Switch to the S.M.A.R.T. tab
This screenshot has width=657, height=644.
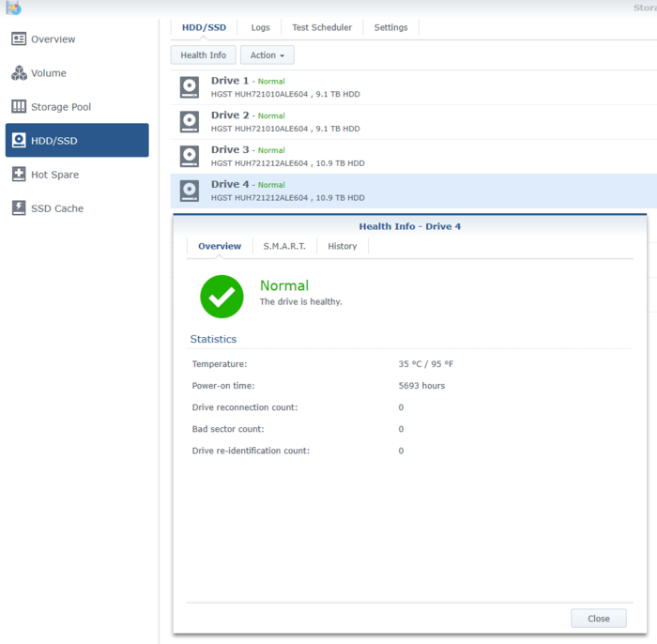coord(284,246)
